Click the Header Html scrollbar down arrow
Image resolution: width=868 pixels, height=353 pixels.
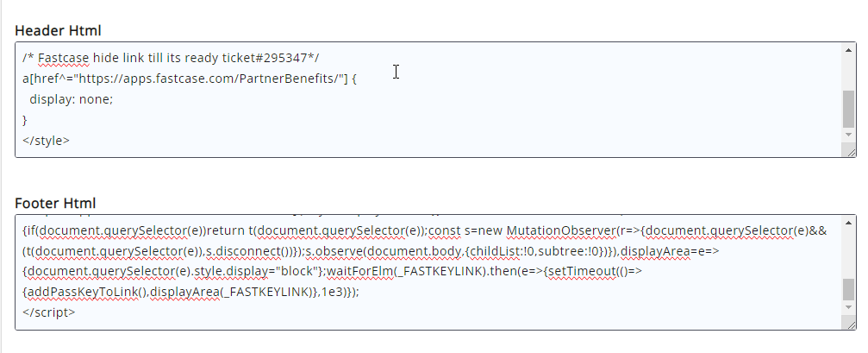point(849,136)
